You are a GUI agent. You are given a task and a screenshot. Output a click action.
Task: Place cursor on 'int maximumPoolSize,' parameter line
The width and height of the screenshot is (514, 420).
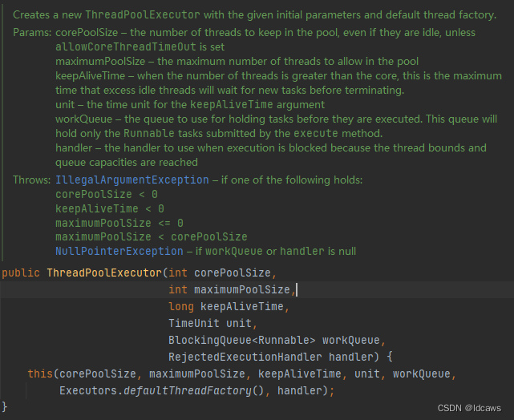pos(232,289)
